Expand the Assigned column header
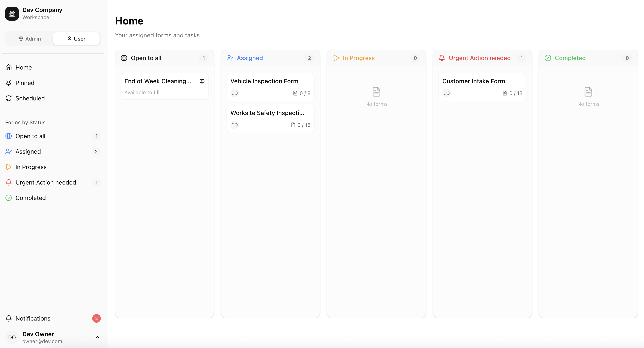The height and width of the screenshot is (348, 644). pyautogui.click(x=270, y=58)
